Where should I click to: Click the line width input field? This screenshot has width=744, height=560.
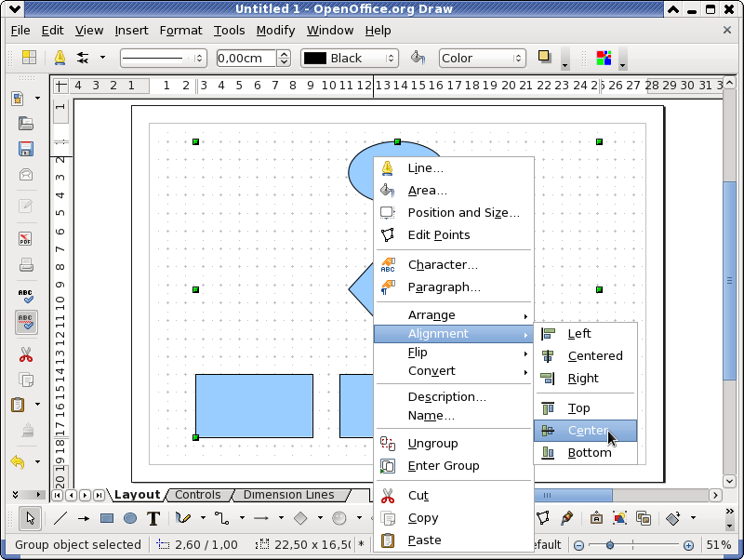click(246, 59)
